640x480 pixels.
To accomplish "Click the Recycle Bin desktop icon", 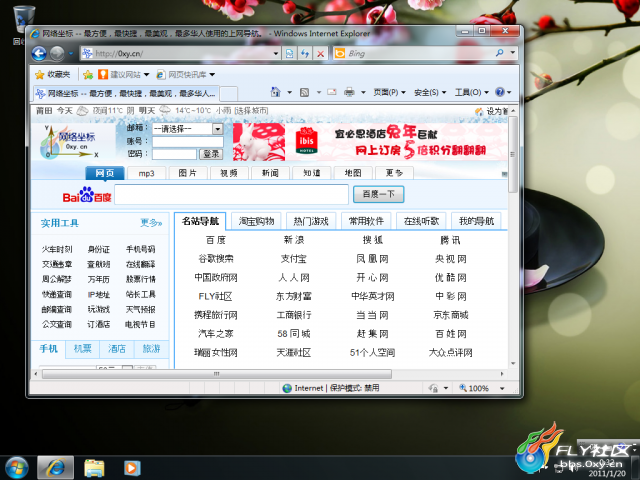I will [22, 24].
